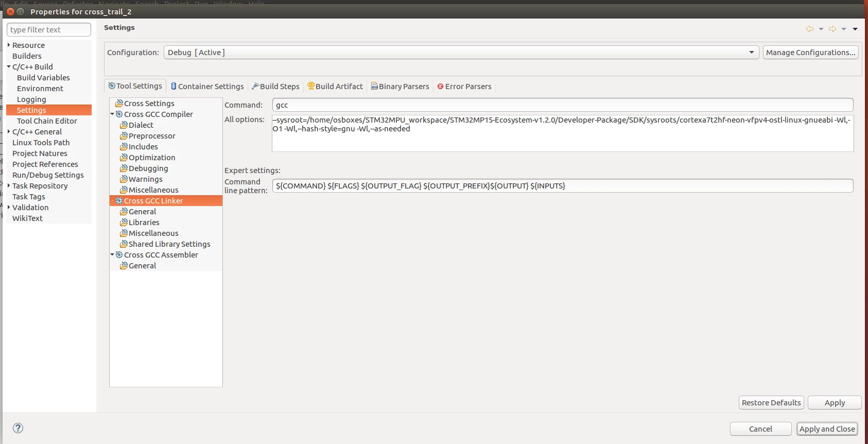This screenshot has height=444, width=868.
Task: Click the Command line pattern field
Action: tap(563, 186)
